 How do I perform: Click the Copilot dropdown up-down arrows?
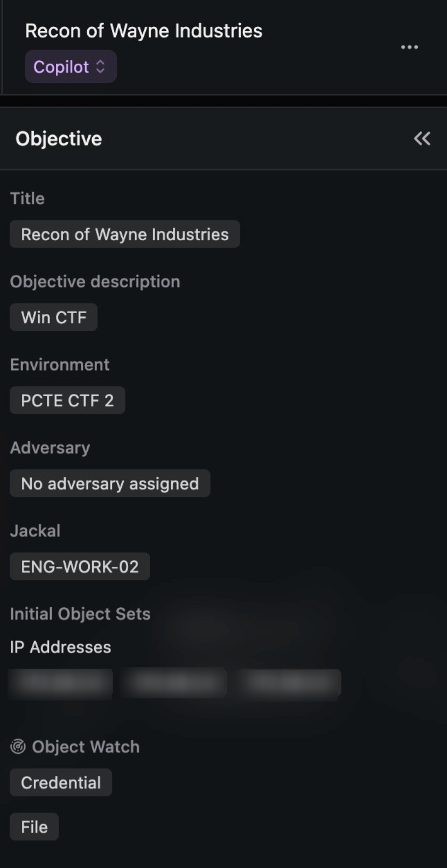(100, 67)
